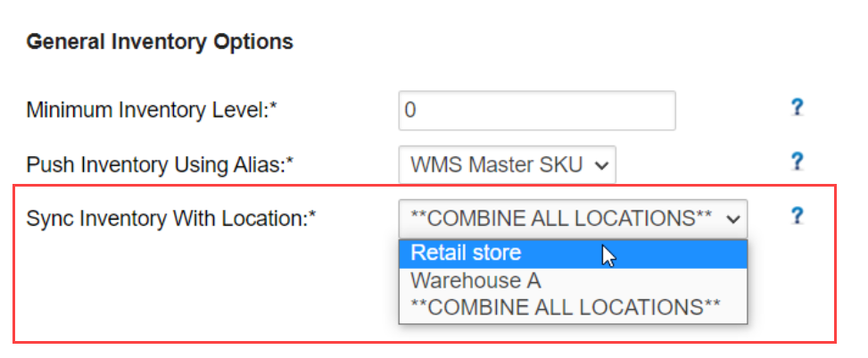Open help for Sync Inventory With Location
The width and height of the screenshot is (868, 358).
coord(796,215)
